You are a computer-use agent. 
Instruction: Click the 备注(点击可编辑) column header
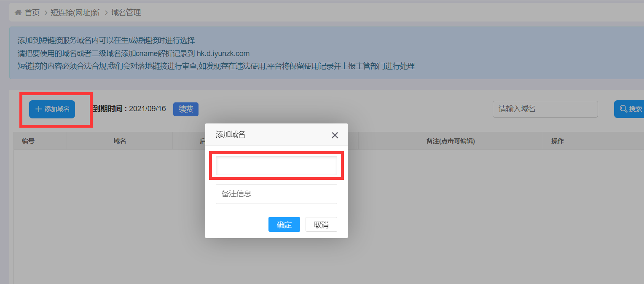451,141
